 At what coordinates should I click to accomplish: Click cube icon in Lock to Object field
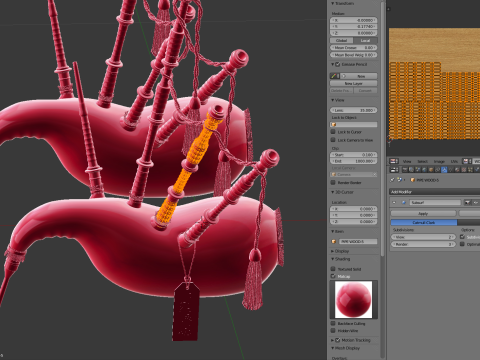pos(334,124)
